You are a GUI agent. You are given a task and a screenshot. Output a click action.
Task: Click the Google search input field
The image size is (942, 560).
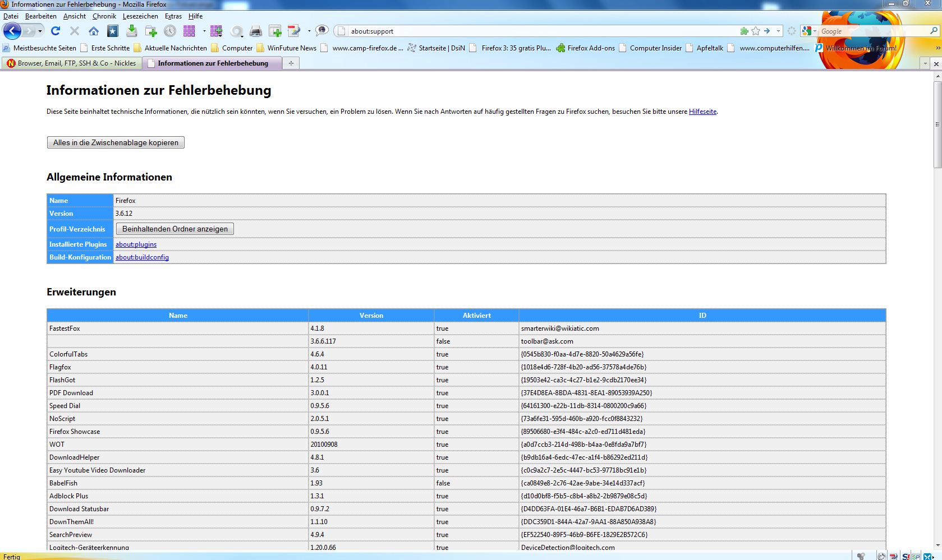872,31
